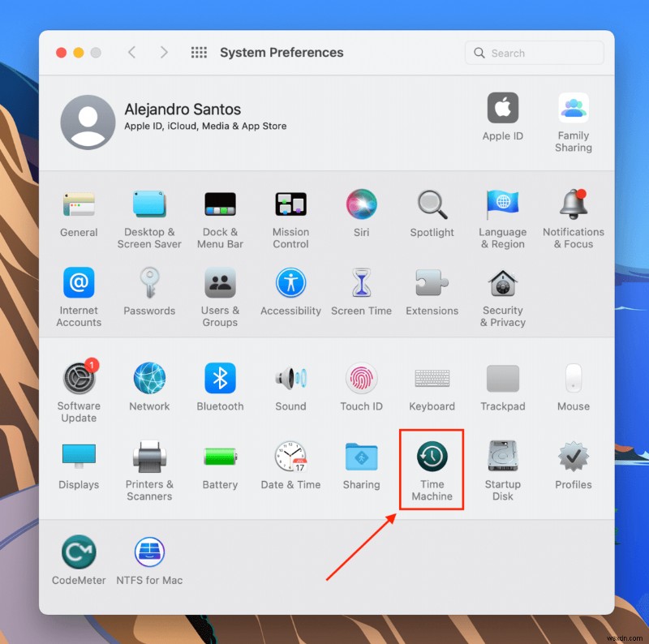This screenshot has width=649, height=644.
Task: Close the System Preferences window
Action: point(62,53)
